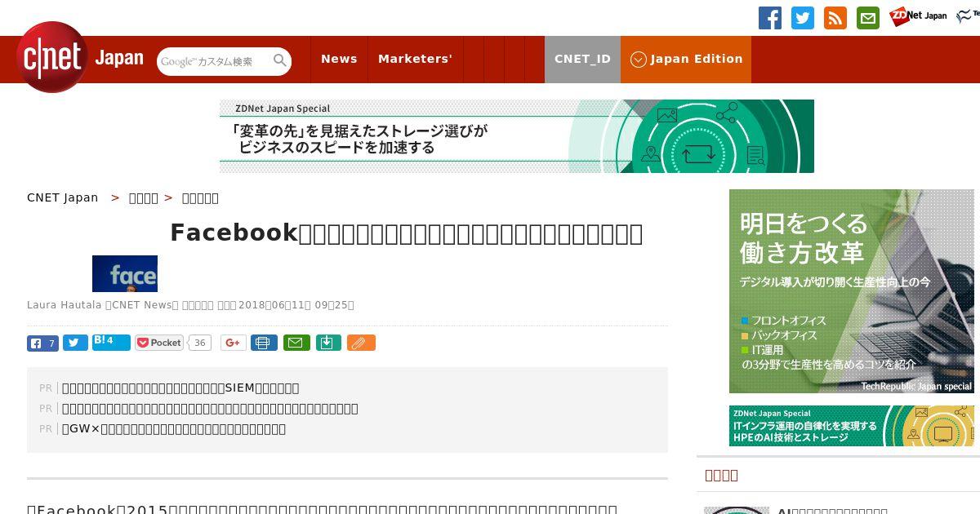This screenshot has height=514, width=980.
Task: Focus the Google custom search field
Action: [215, 61]
